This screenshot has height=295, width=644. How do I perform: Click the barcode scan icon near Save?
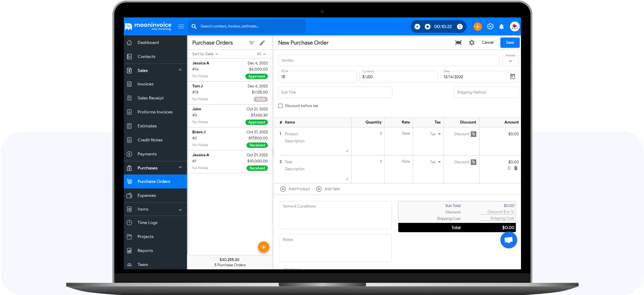[x=458, y=43]
